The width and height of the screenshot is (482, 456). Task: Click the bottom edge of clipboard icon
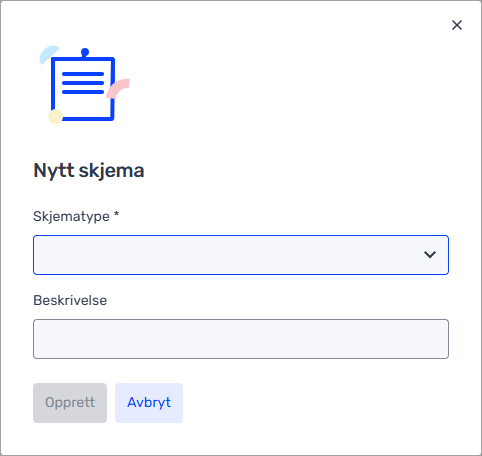tap(87, 118)
